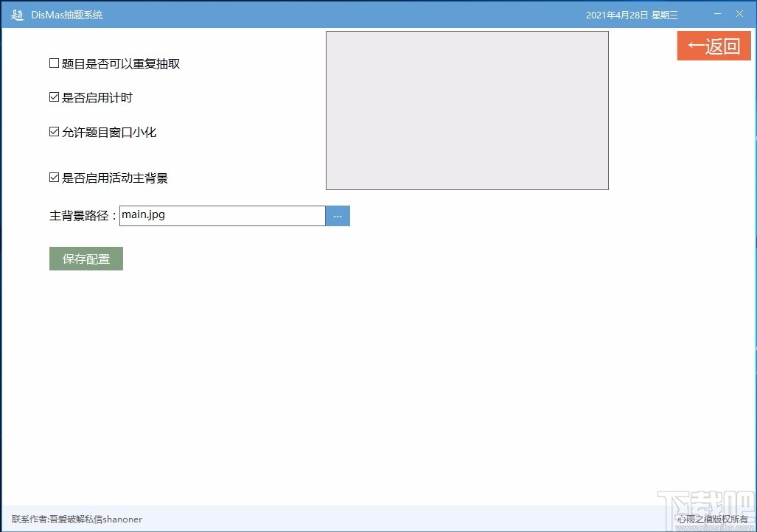The width and height of the screenshot is (757, 532).
Task: Select the 主背景路径 input field
Action: (x=221, y=215)
